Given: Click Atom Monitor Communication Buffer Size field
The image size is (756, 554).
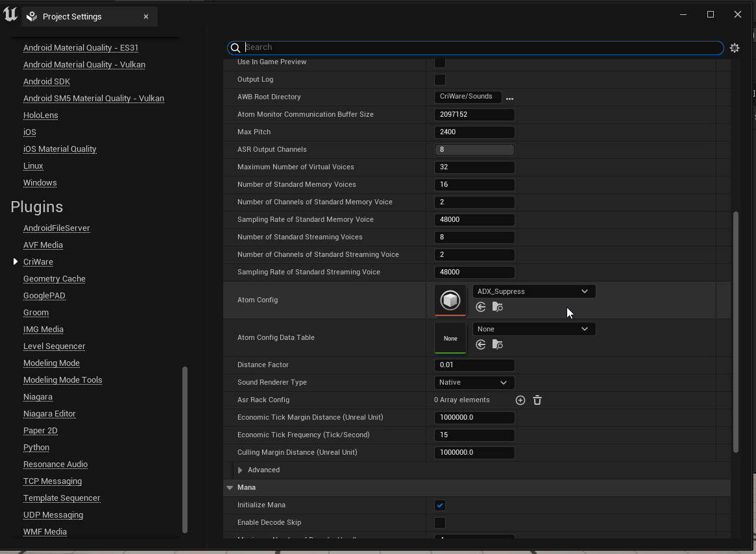Looking at the screenshot, I should pos(474,115).
